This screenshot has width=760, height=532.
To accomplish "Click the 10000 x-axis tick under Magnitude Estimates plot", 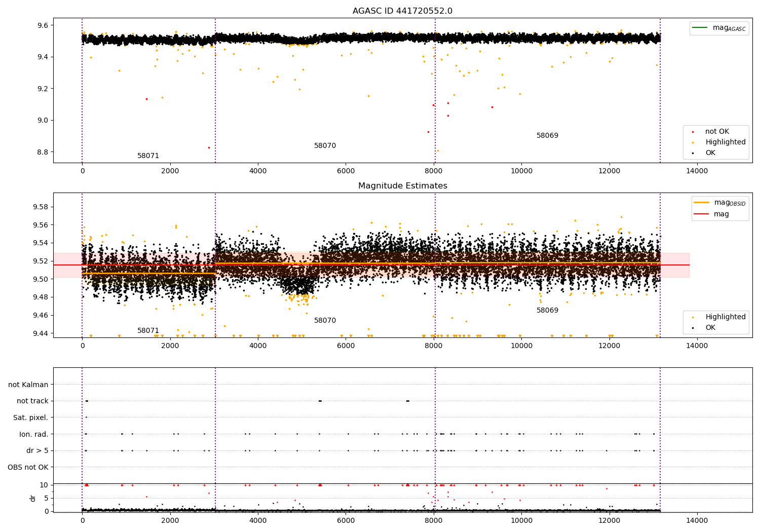I will 521,346.
